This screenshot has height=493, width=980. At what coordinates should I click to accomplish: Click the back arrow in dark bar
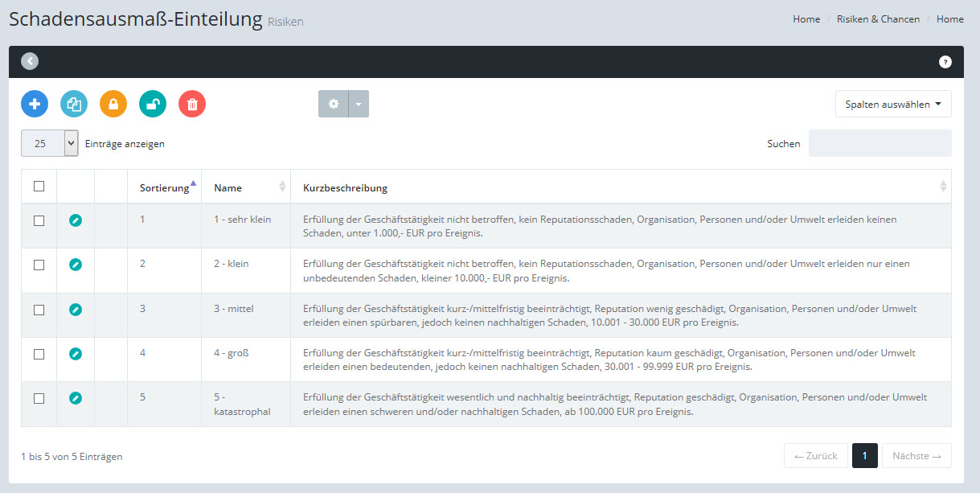tap(30, 61)
